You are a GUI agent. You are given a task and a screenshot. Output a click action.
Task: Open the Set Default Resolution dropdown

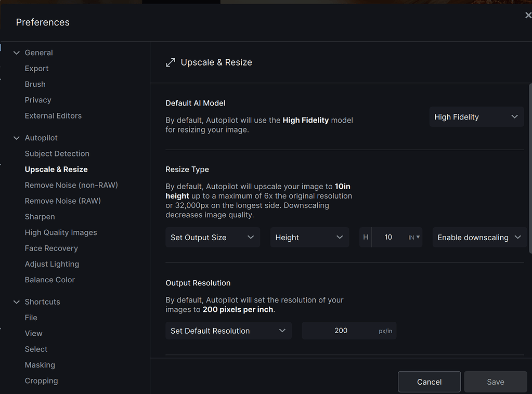[x=228, y=330]
